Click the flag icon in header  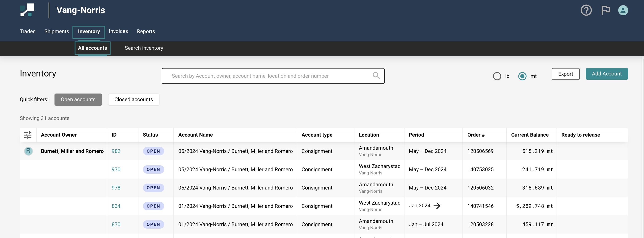coord(605,10)
